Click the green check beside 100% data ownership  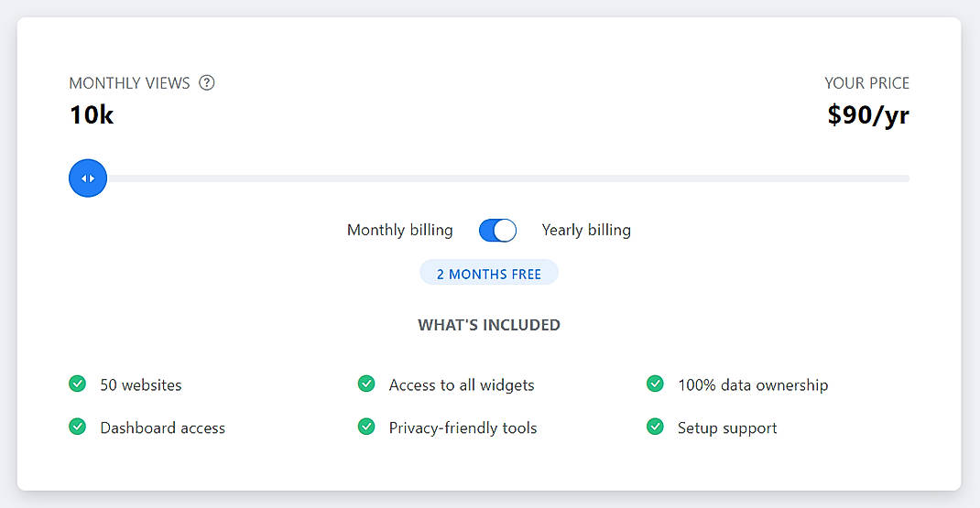(655, 384)
